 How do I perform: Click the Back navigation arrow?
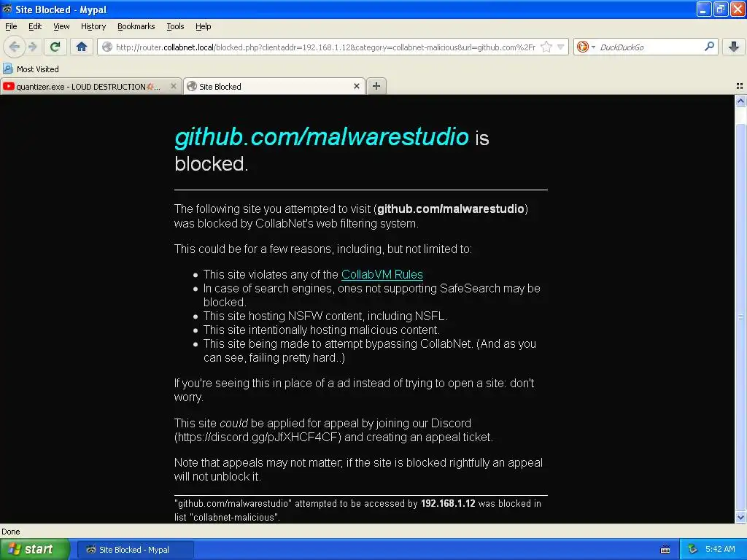[14, 47]
